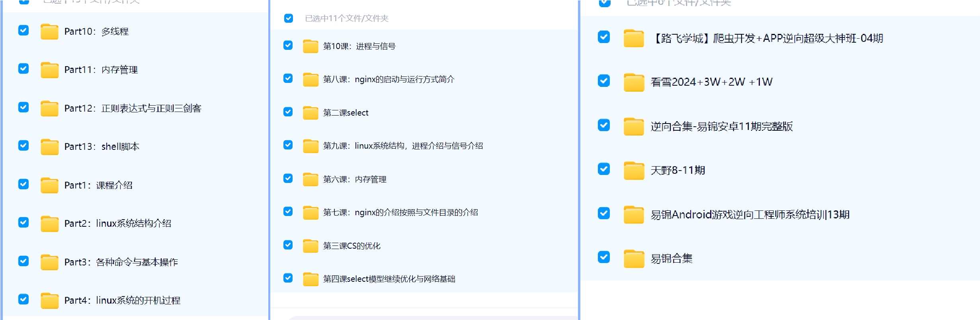Open the 第八课 nginx的启动 folder icon
The height and width of the screenshot is (320, 980).
click(310, 79)
